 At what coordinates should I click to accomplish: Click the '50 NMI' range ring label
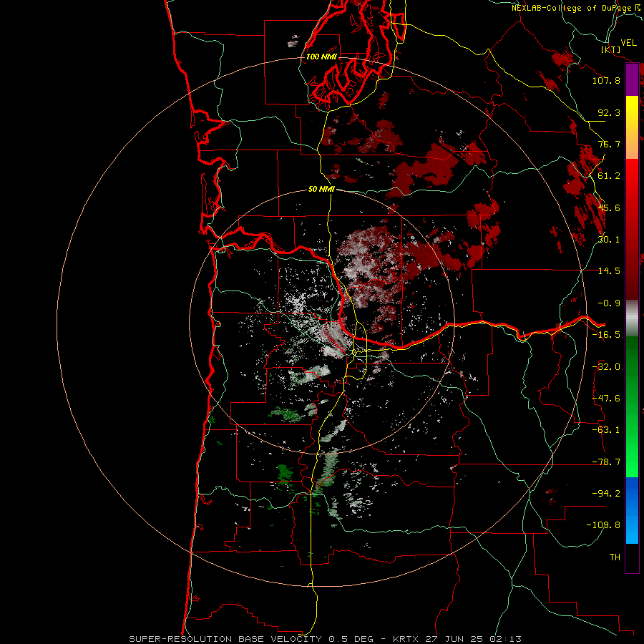click(321, 189)
